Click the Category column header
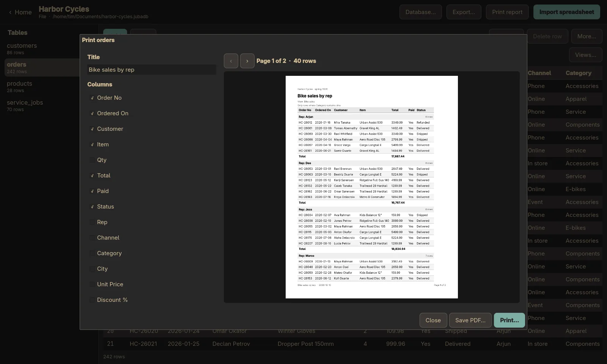Viewport: 607px width, 364px height. coord(579,73)
